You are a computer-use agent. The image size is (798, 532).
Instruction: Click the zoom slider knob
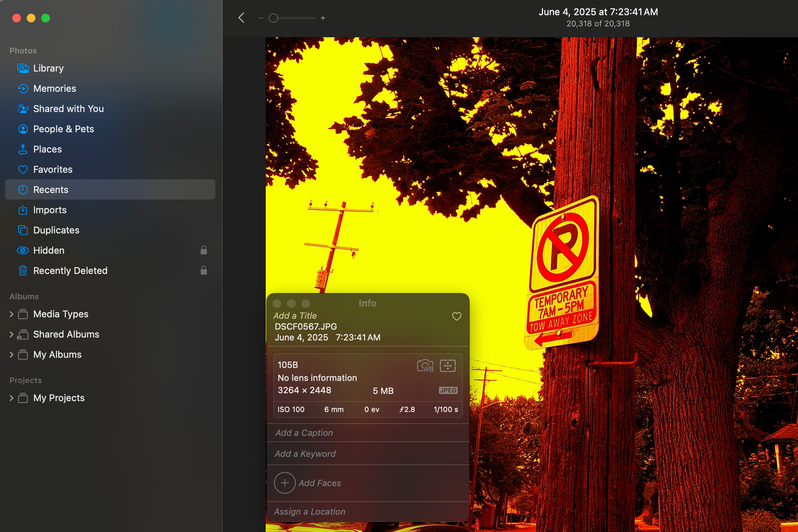point(273,18)
